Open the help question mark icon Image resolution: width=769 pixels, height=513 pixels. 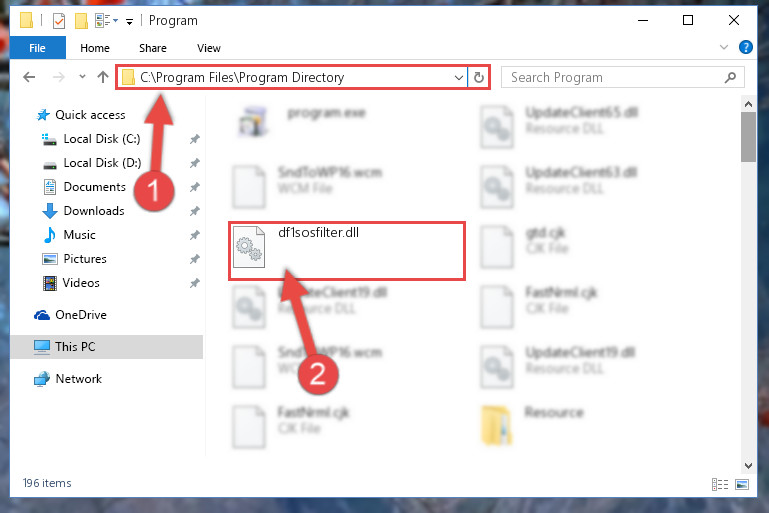pos(745,47)
